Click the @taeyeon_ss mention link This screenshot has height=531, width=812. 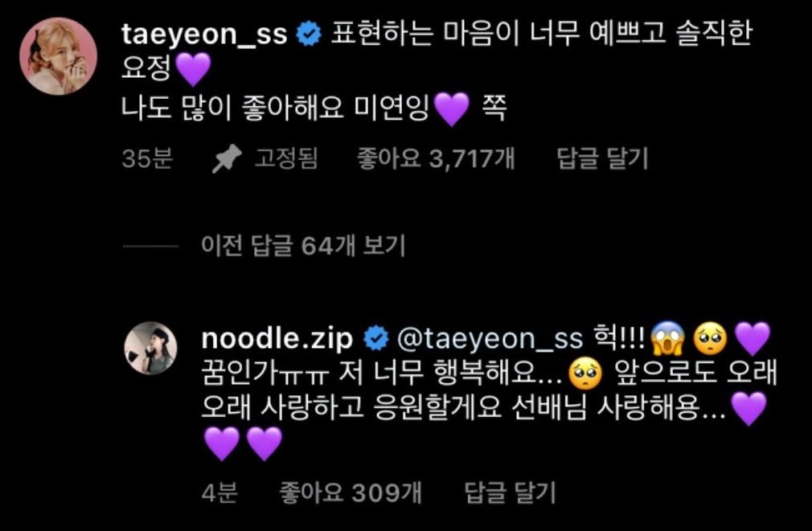tap(490, 338)
